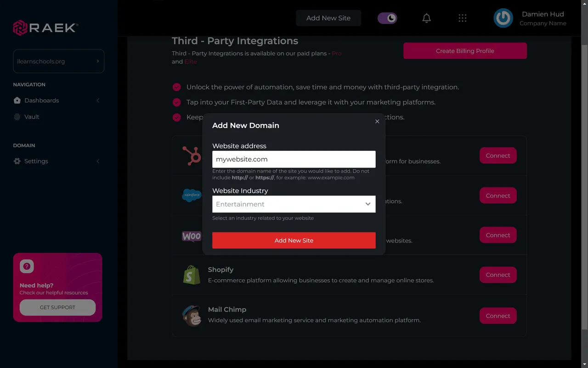Click the Damien Hud avatar icon

click(503, 18)
